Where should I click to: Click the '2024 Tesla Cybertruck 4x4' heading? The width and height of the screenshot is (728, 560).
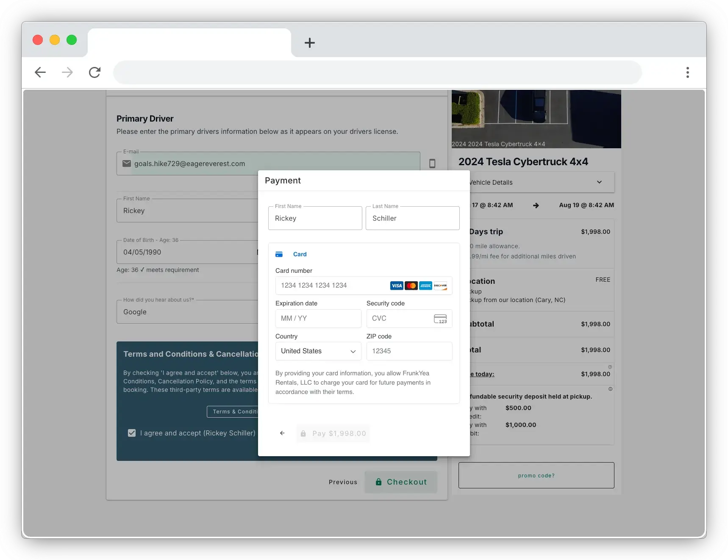[523, 162]
